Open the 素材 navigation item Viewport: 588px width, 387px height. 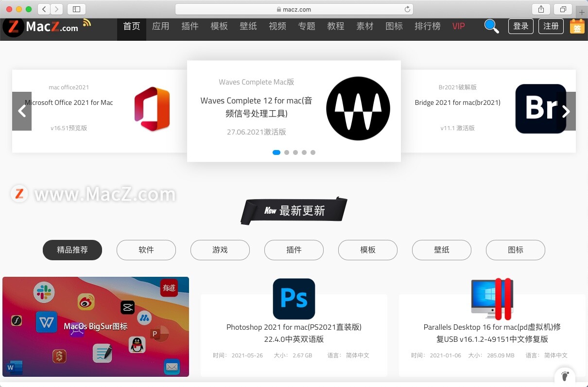click(365, 26)
